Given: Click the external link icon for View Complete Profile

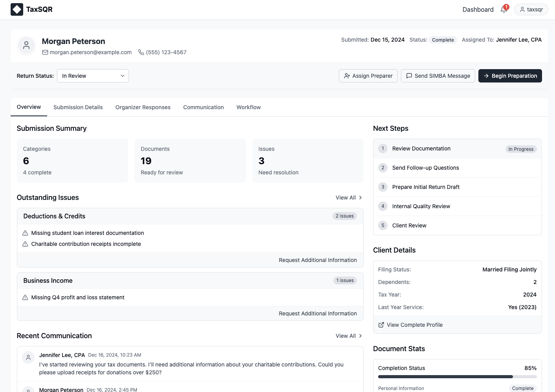Looking at the screenshot, I should pos(381,325).
